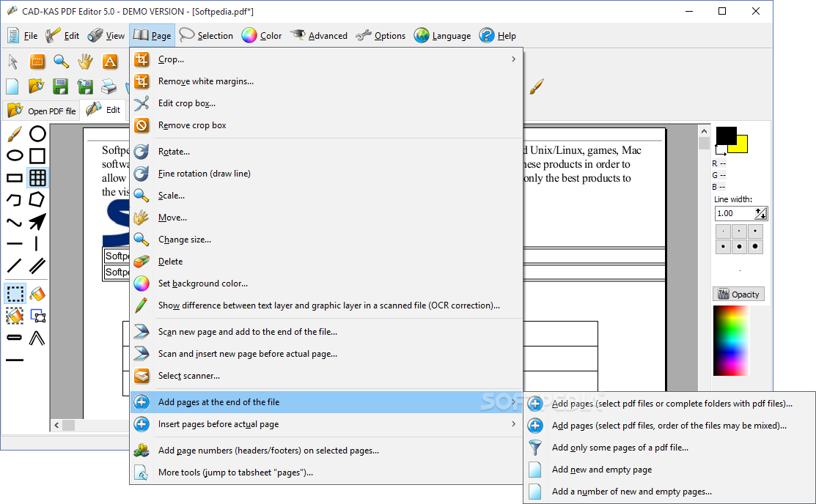Open the Language menu
This screenshot has height=504, width=816.
click(442, 36)
